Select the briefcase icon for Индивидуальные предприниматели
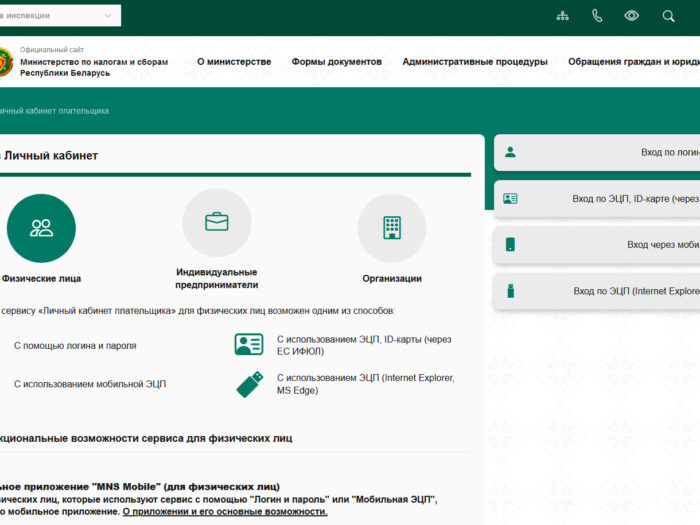The image size is (700, 525). coord(217,222)
